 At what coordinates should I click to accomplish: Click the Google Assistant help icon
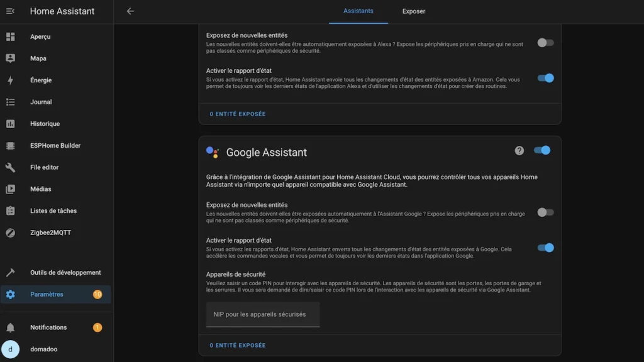point(519,150)
